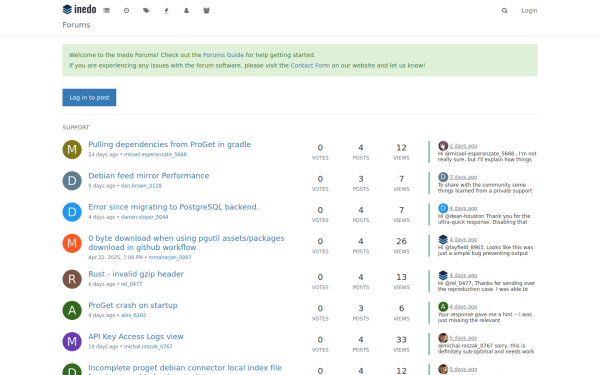This screenshot has width=600, height=375.
Task: Jump to 4 days ago reply in 0 byte download row
Action: tap(463, 240)
